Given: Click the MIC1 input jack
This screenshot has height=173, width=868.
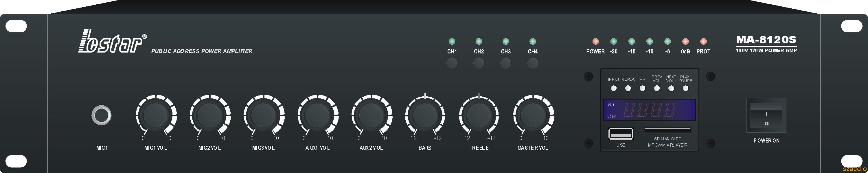Looking at the screenshot, I should point(102,115).
